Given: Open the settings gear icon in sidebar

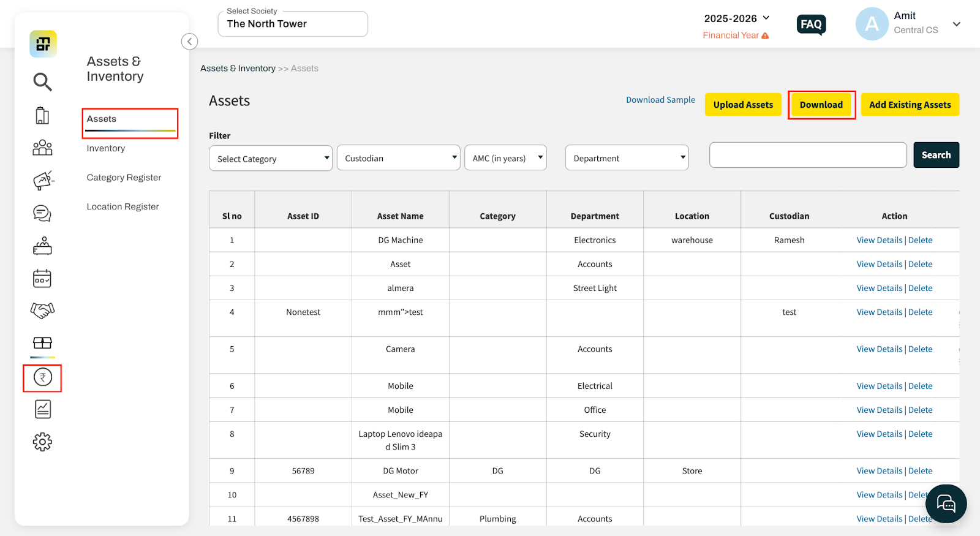Looking at the screenshot, I should [42, 442].
